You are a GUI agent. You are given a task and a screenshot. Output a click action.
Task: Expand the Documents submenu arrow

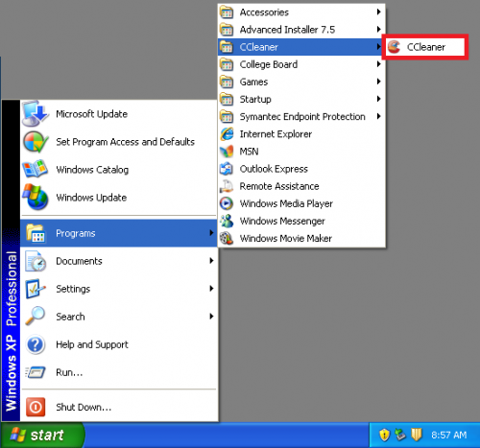[211, 261]
